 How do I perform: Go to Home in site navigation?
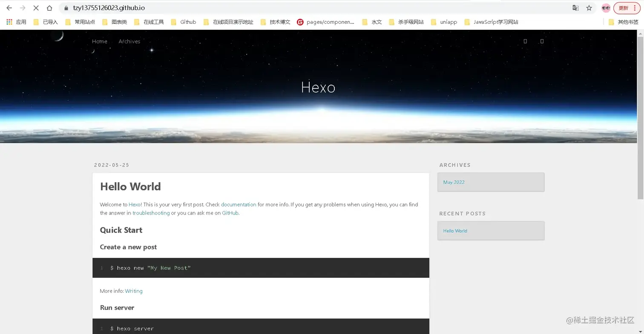tap(100, 41)
